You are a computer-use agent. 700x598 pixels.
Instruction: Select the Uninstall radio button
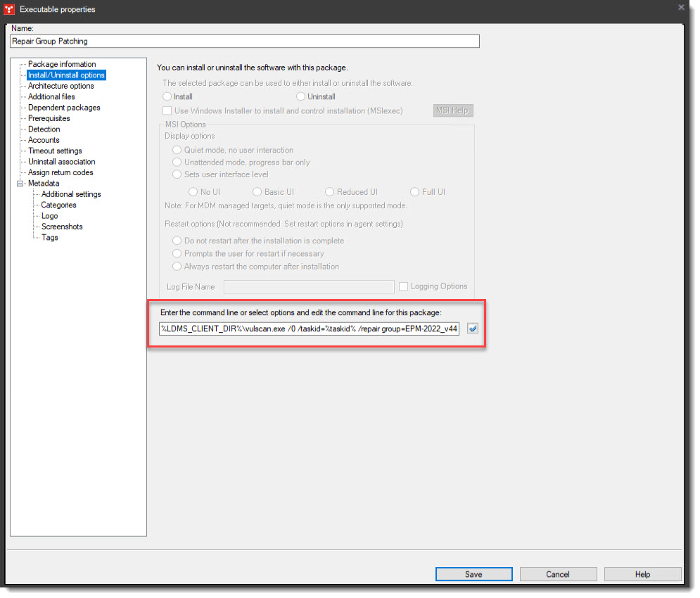tap(301, 96)
